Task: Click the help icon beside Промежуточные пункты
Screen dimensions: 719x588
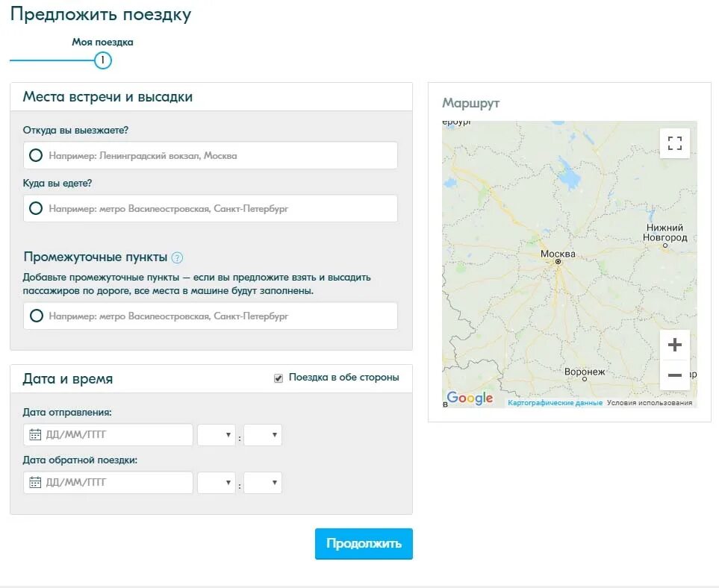Action: tap(177, 257)
